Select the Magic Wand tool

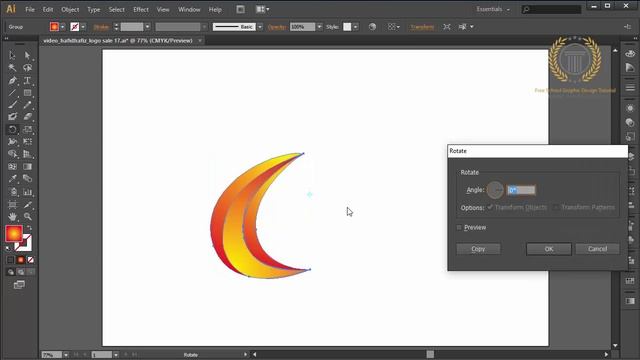[x=12, y=68]
